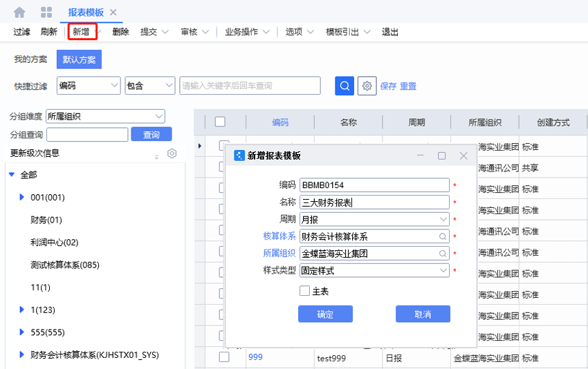Click the 新增 toolbar button
The height and width of the screenshot is (369, 588).
(x=82, y=32)
